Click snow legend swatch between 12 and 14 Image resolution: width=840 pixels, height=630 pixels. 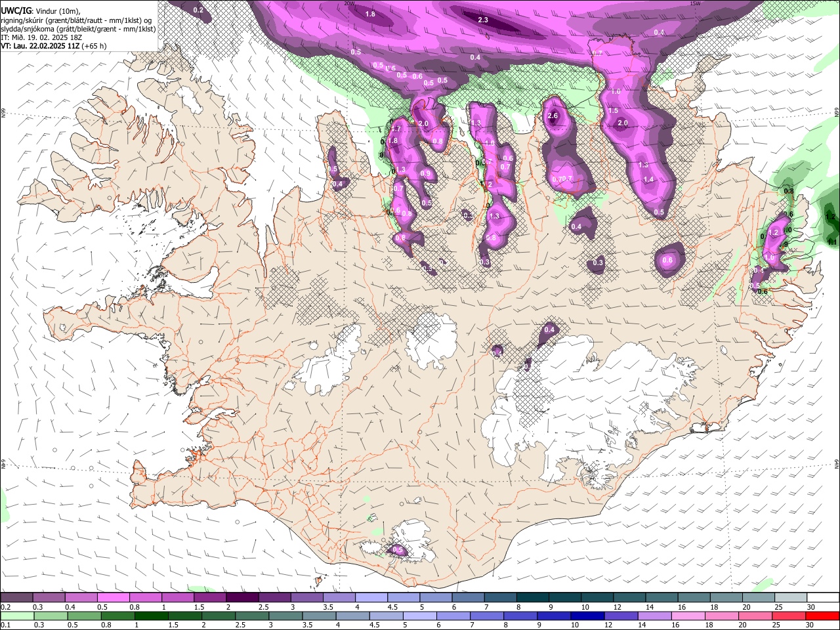coord(629,598)
